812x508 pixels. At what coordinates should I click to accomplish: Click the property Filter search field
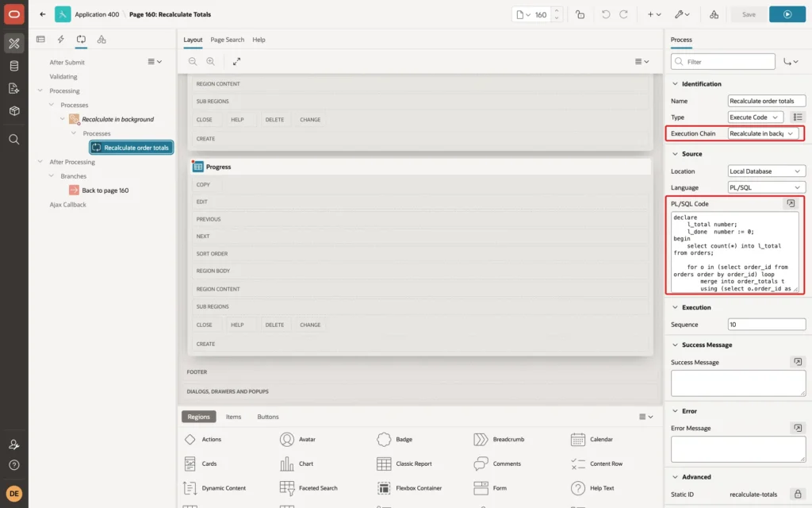tap(723, 62)
